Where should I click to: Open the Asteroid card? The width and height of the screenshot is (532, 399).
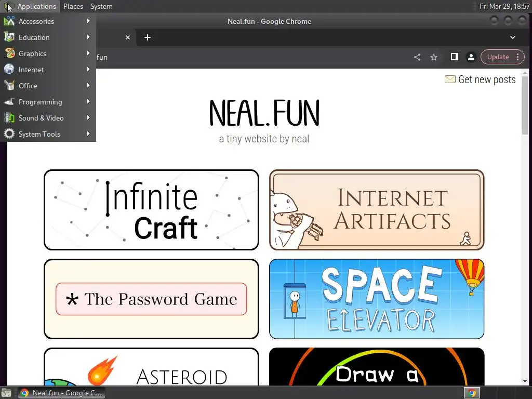(151, 367)
